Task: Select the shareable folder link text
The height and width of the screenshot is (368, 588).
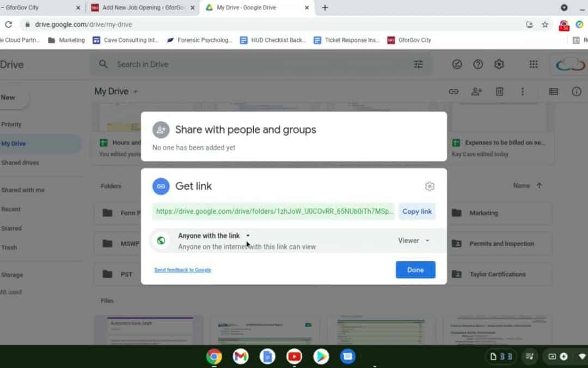Action: [273, 212]
